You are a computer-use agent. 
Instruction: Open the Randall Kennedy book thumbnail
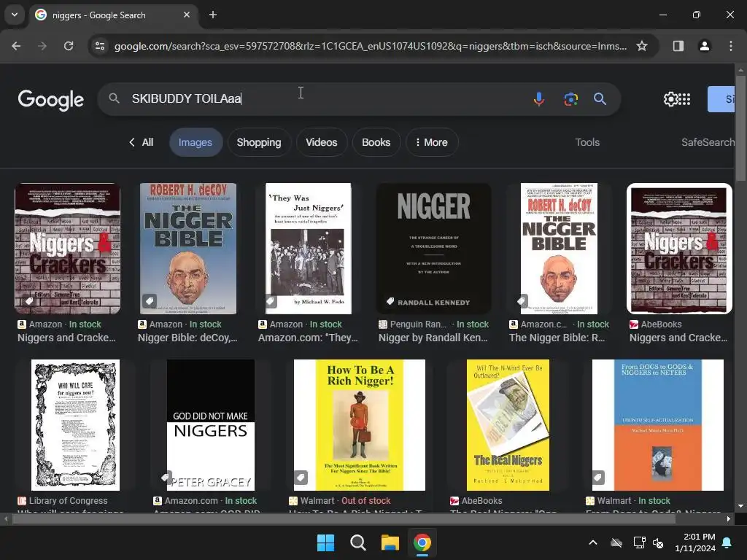433,249
